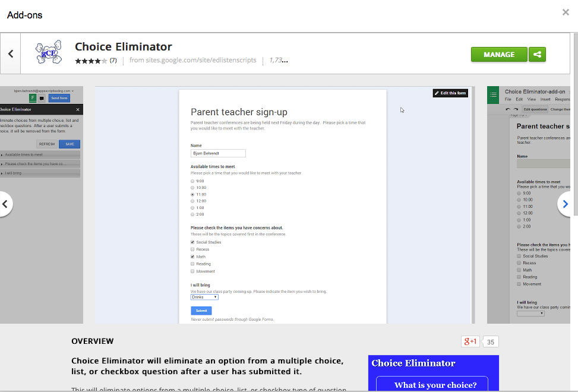Click the Name input field with Bjorn Behrendt
Viewport: 578px width, 392px height.
[x=218, y=153]
